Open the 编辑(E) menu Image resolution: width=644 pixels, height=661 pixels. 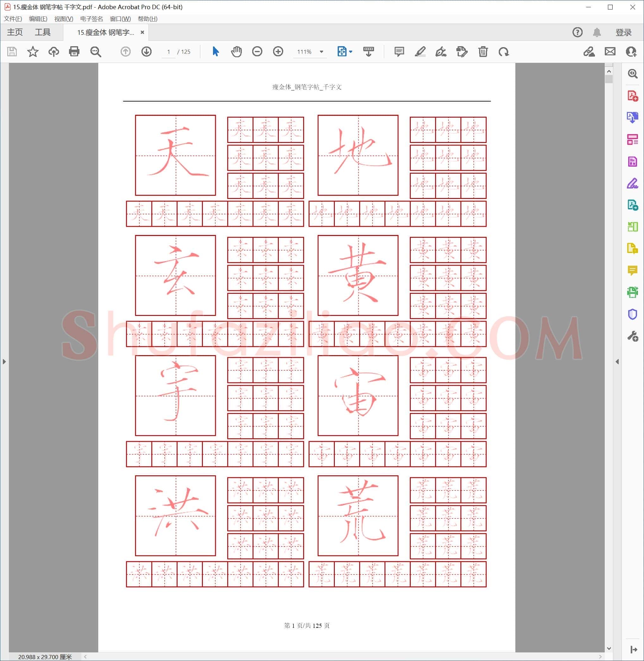tap(38, 19)
